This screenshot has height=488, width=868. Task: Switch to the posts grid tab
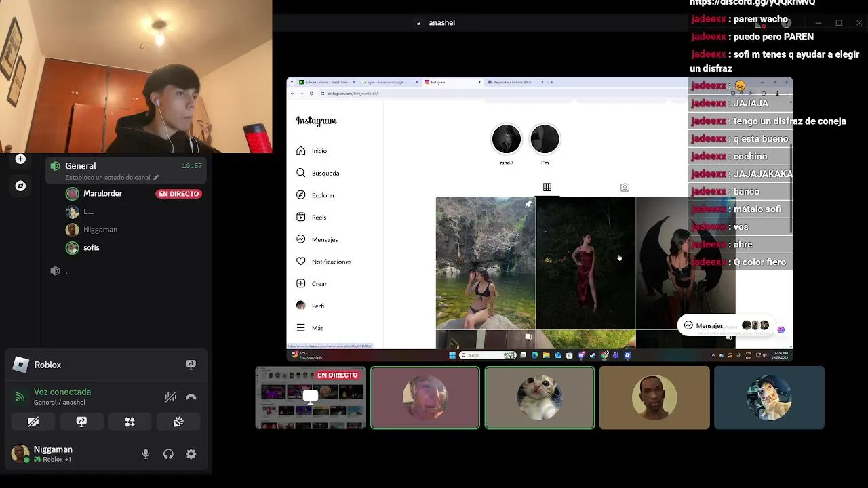click(x=547, y=187)
